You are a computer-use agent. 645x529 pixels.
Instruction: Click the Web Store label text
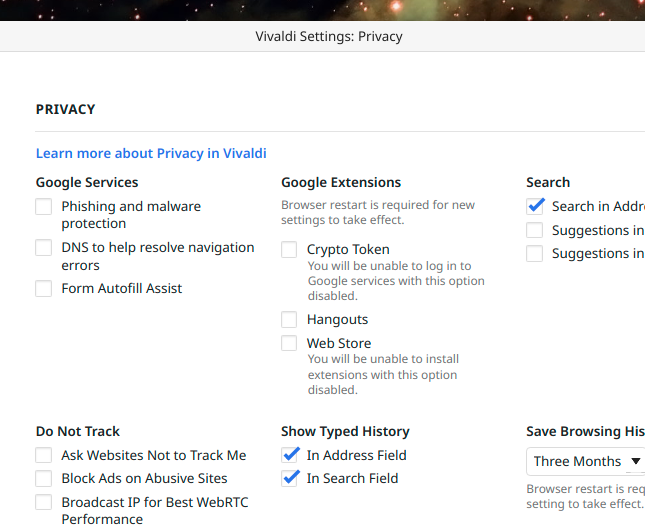point(339,344)
